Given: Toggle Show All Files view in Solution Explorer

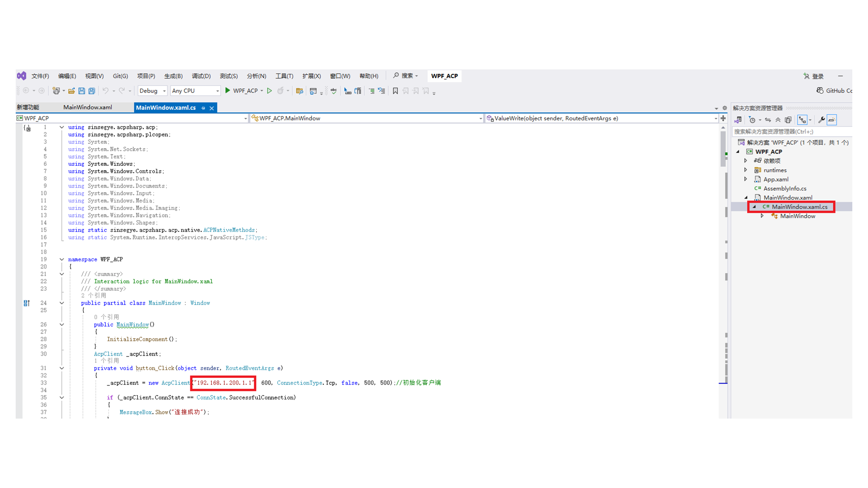Looking at the screenshot, I should pos(788,120).
